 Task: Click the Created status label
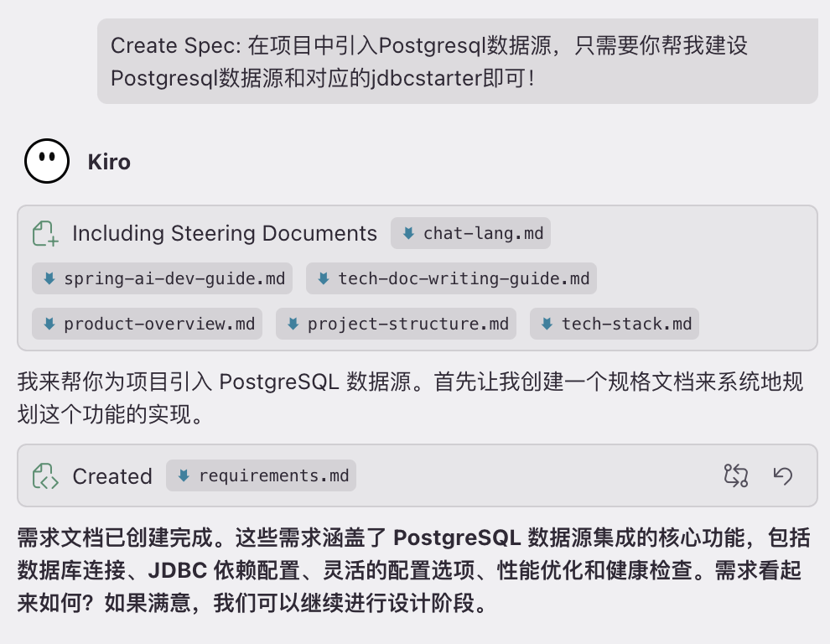(x=112, y=476)
